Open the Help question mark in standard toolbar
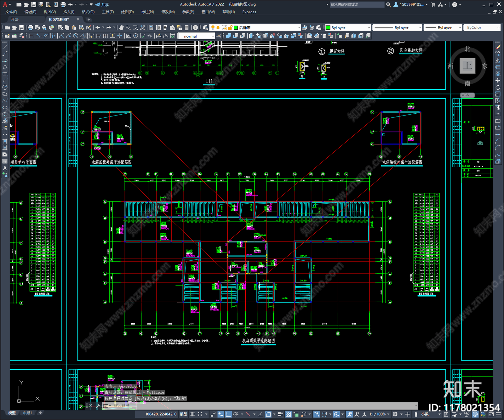Viewport: 504px width, 420px height. click(196, 28)
